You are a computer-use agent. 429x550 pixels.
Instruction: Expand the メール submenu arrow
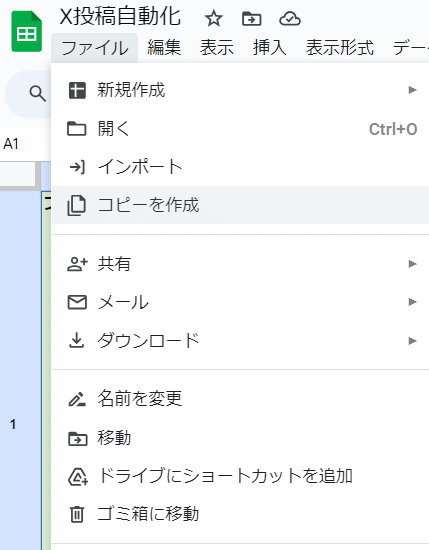click(413, 302)
